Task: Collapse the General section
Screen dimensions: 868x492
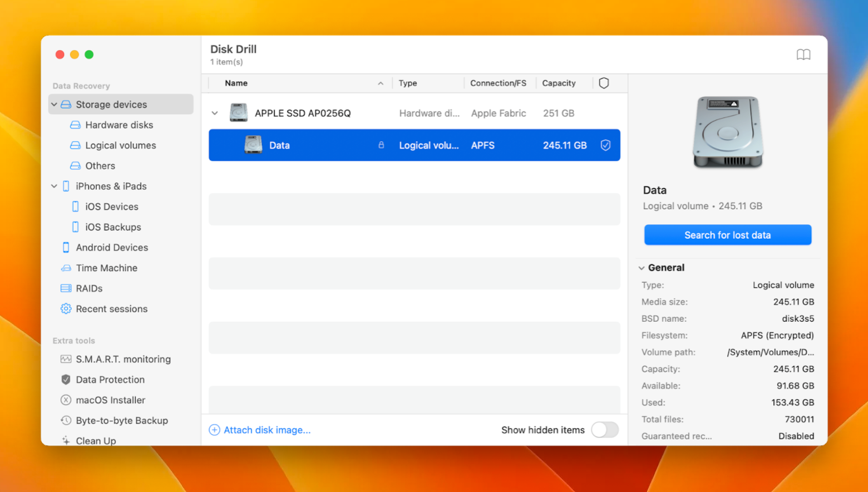Action: (642, 268)
